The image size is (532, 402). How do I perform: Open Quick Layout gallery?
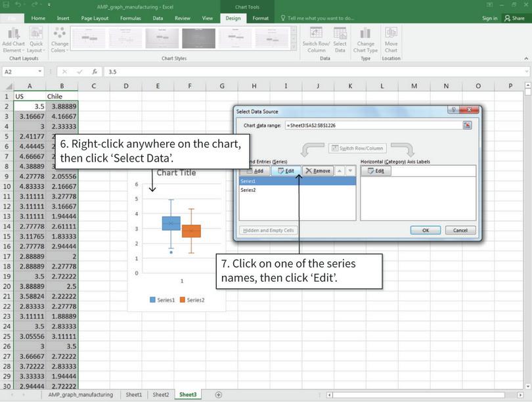[36, 40]
